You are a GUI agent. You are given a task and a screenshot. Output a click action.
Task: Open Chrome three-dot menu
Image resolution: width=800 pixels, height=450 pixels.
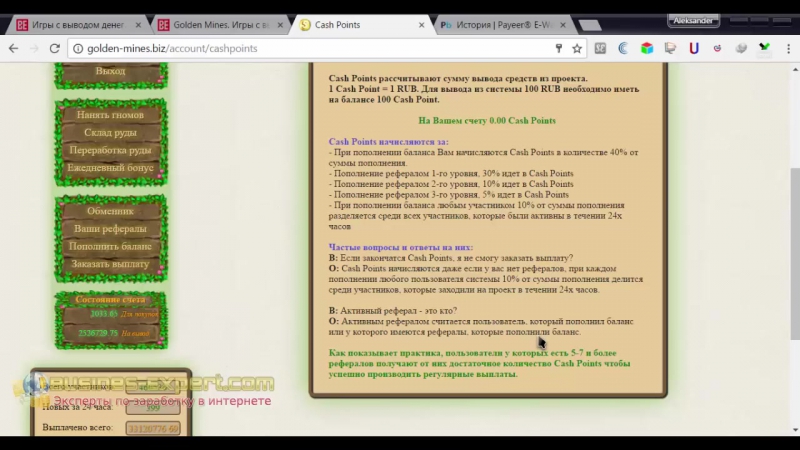(x=788, y=48)
